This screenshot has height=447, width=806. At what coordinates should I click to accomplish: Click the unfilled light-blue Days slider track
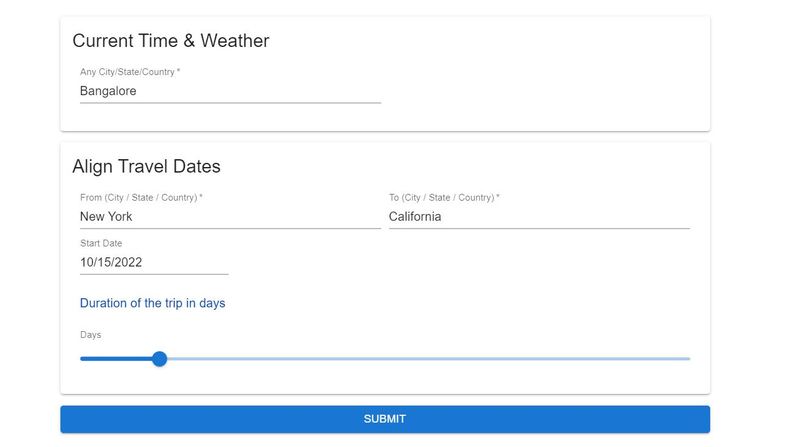pos(429,359)
